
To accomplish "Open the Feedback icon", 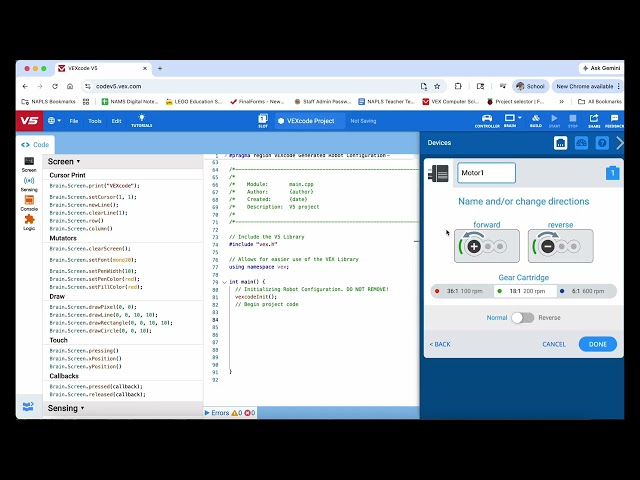I will [614, 120].
